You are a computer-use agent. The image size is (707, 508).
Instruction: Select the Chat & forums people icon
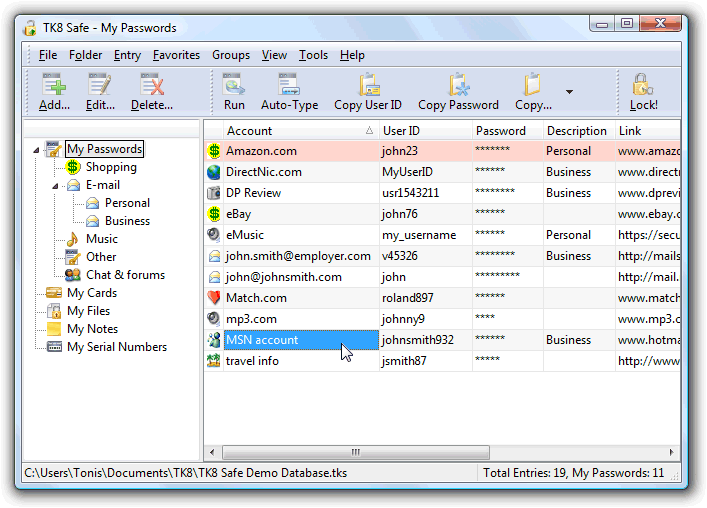pos(73,275)
